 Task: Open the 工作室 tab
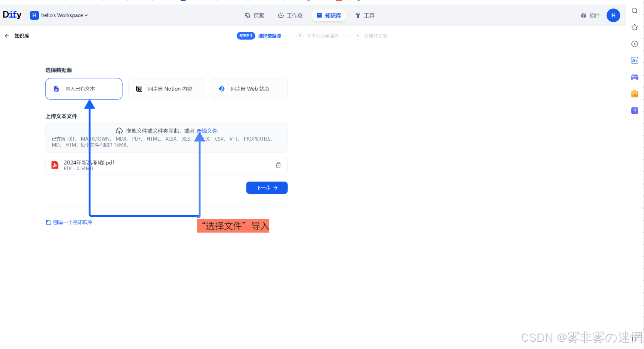pyautogui.click(x=290, y=15)
